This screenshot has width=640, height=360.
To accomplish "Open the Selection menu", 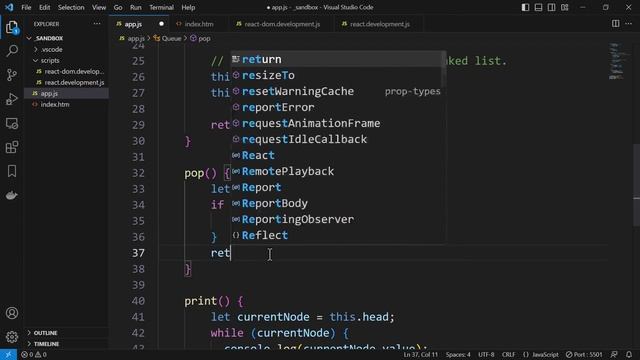I will (71, 7).
